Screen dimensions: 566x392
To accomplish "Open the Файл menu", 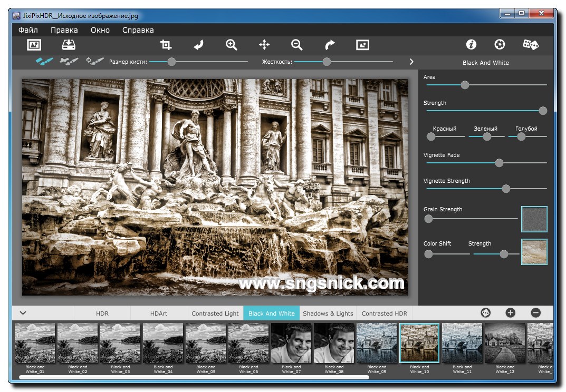I will coord(28,30).
